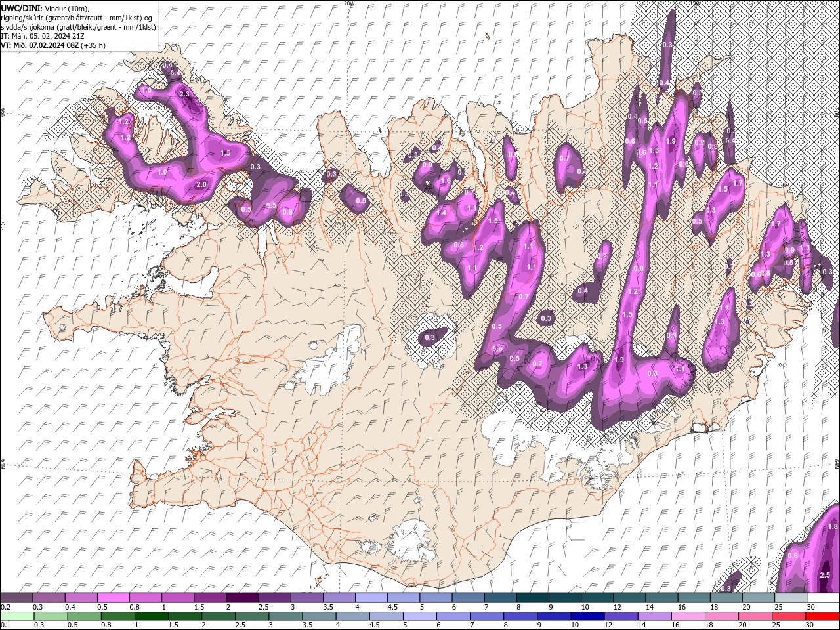Select the grey-teal swatch labeled 18 in snow legend

click(726, 598)
